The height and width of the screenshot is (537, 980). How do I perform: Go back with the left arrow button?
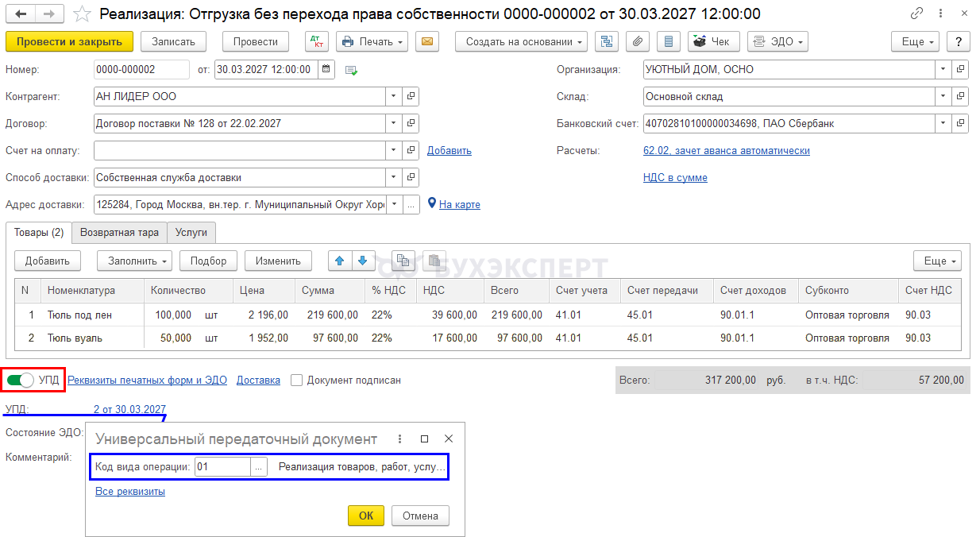[x=21, y=14]
